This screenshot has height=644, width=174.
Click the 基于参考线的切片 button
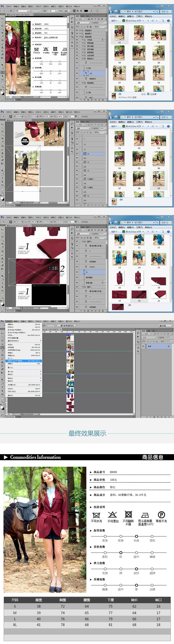pyautogui.click(x=67, y=326)
